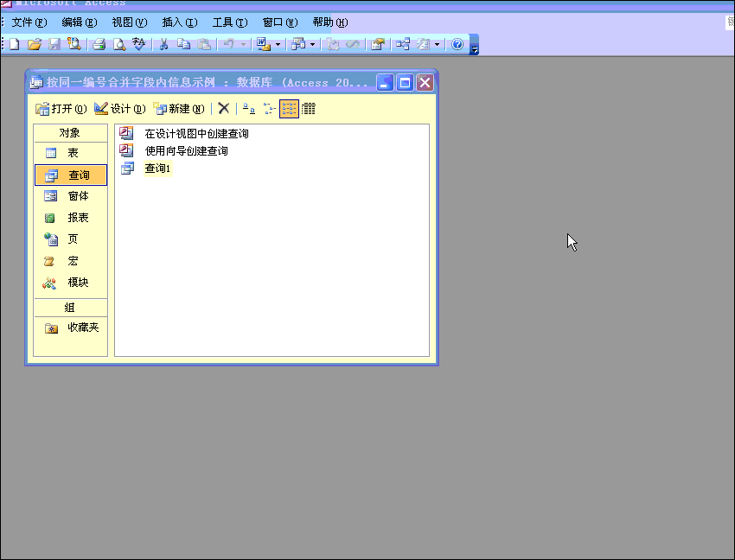The width and height of the screenshot is (735, 560).
Task: Run the Spelling check tool
Action: tap(138, 45)
